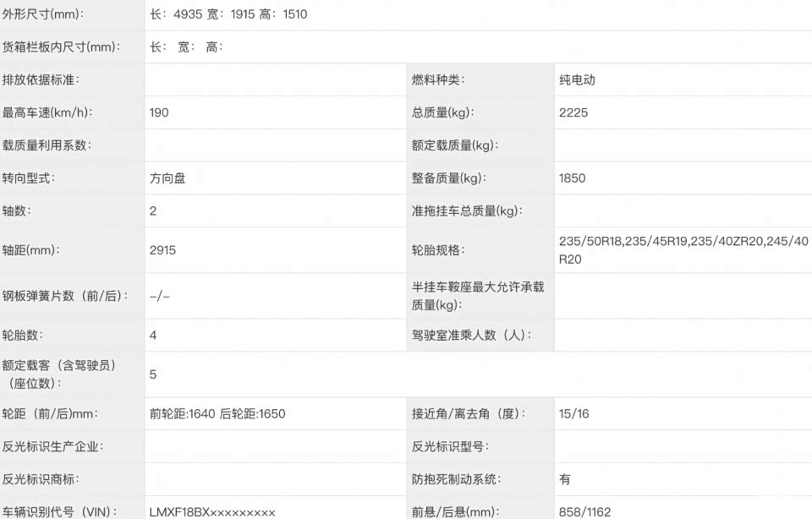Click the top speed value 190
Screen dimensions: 812x519
coord(159,113)
